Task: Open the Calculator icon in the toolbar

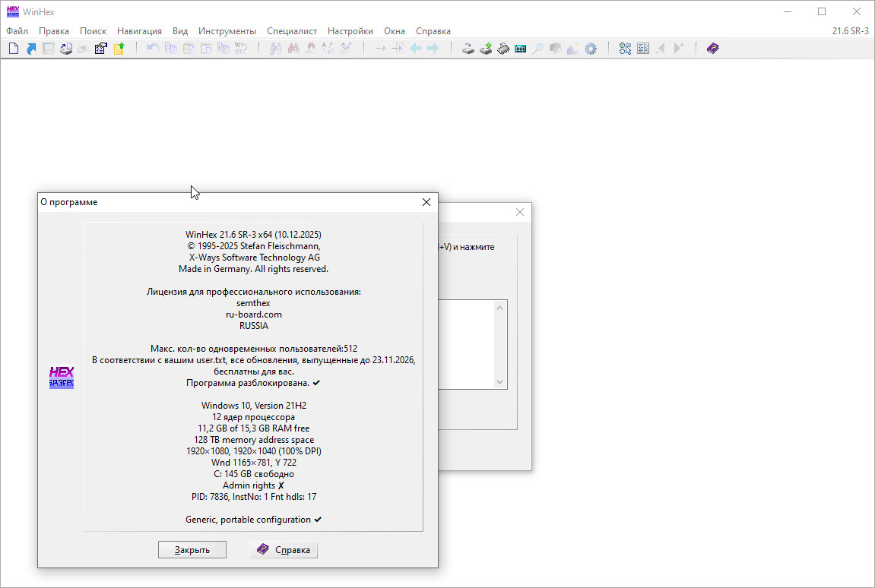Action: [x=521, y=49]
